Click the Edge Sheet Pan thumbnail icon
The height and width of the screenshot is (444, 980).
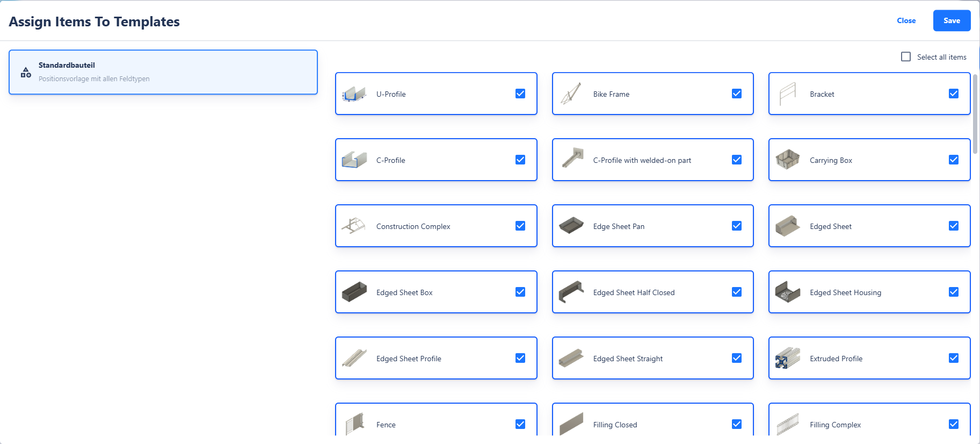(x=571, y=226)
